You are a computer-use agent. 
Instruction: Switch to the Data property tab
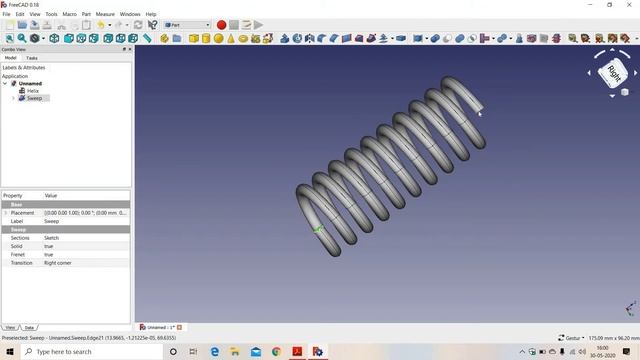click(x=29, y=327)
